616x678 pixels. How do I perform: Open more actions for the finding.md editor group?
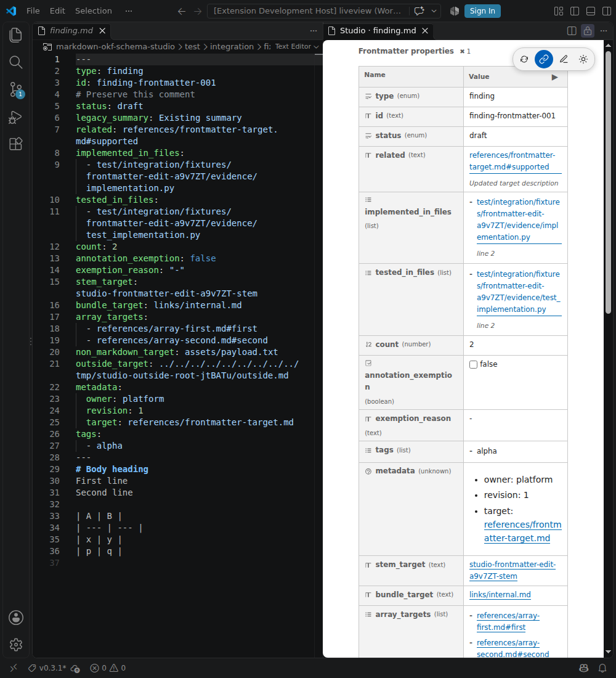[x=314, y=31]
